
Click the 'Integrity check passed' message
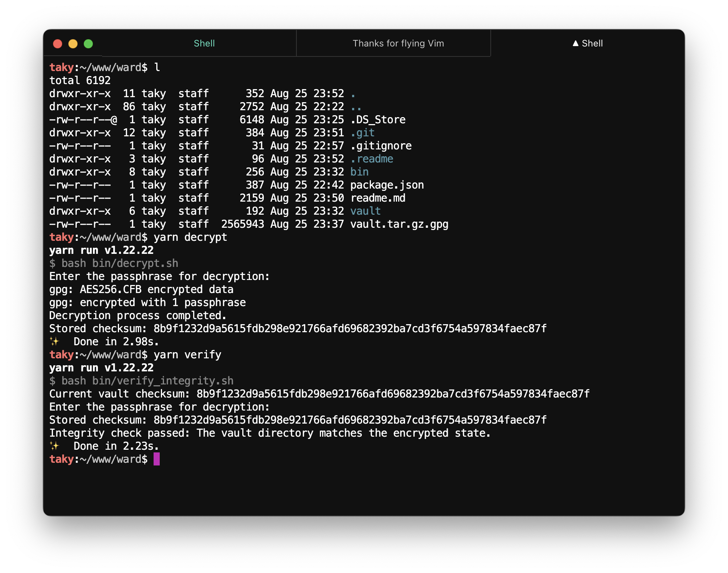pos(270,433)
